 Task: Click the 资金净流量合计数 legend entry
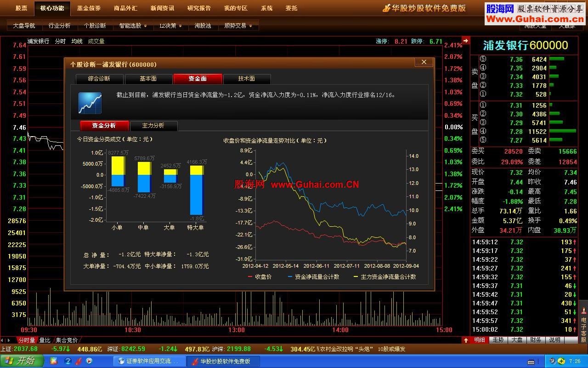(x=313, y=277)
